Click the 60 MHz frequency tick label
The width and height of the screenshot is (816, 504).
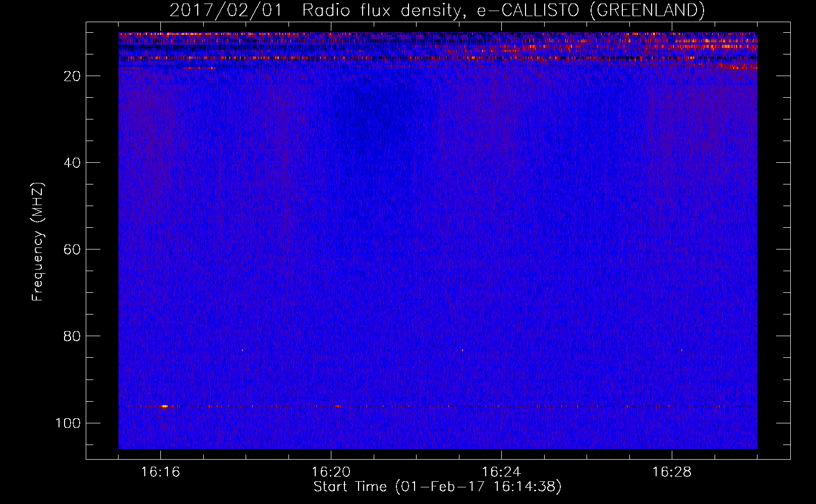tap(72, 249)
